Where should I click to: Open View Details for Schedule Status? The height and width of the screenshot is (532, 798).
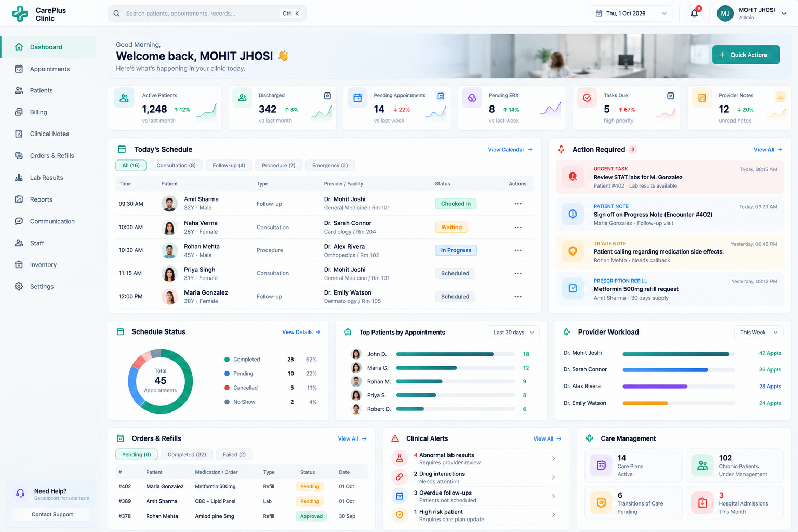301,332
